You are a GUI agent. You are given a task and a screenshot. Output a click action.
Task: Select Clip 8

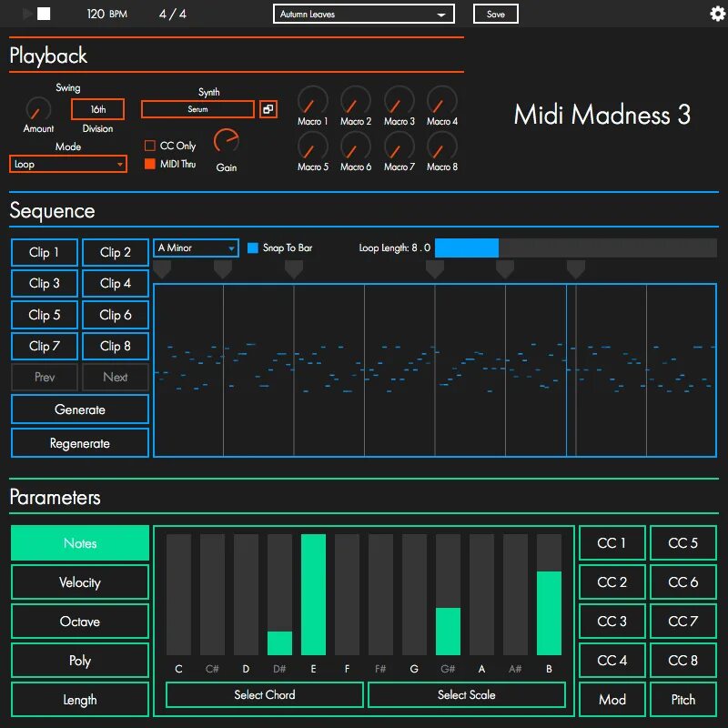click(x=116, y=346)
